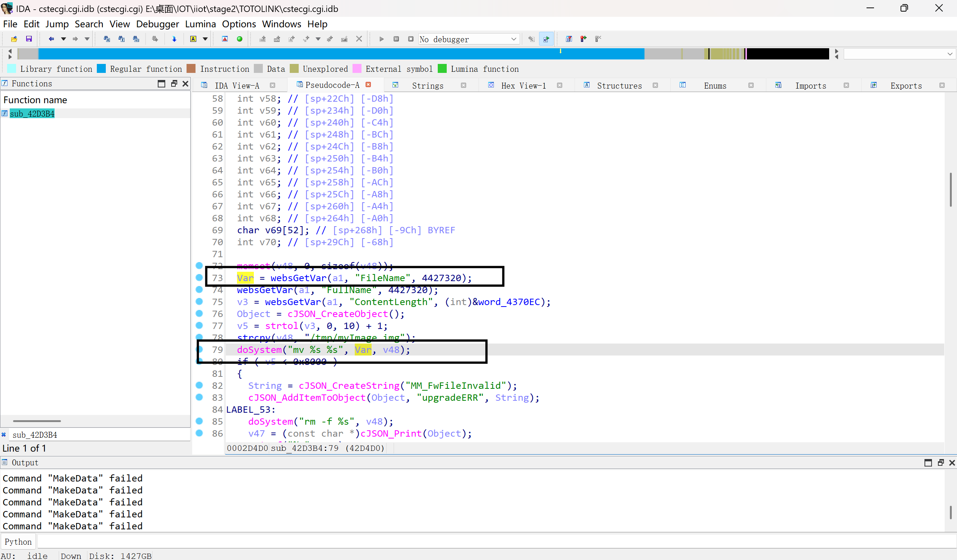Start the debugger process play button

click(x=382, y=39)
